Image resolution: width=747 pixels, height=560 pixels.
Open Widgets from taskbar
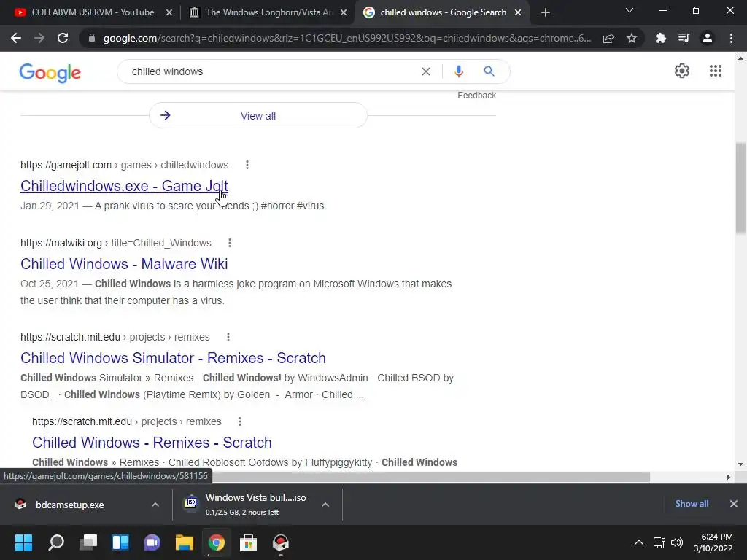click(120, 542)
